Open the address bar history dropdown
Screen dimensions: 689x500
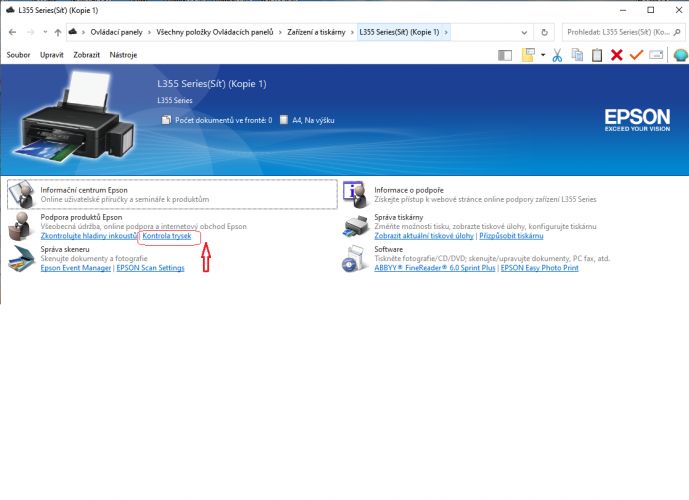(524, 33)
